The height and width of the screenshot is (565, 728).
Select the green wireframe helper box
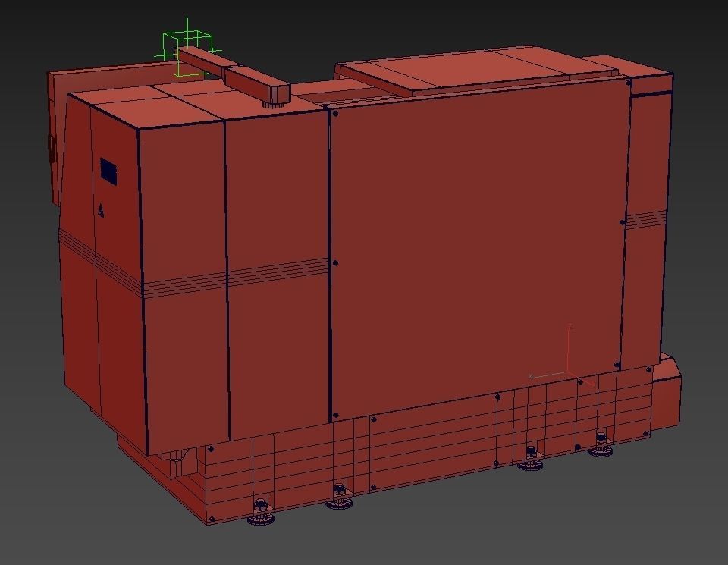click(187, 49)
